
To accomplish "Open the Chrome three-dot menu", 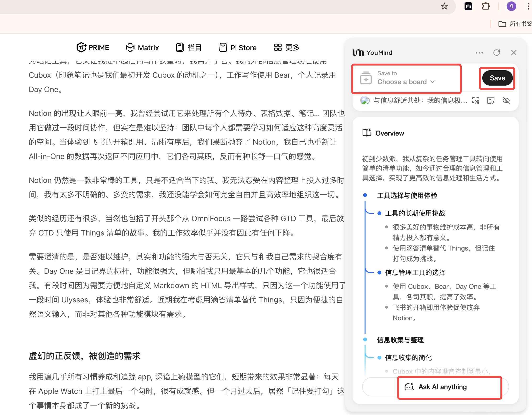I will [x=528, y=6].
